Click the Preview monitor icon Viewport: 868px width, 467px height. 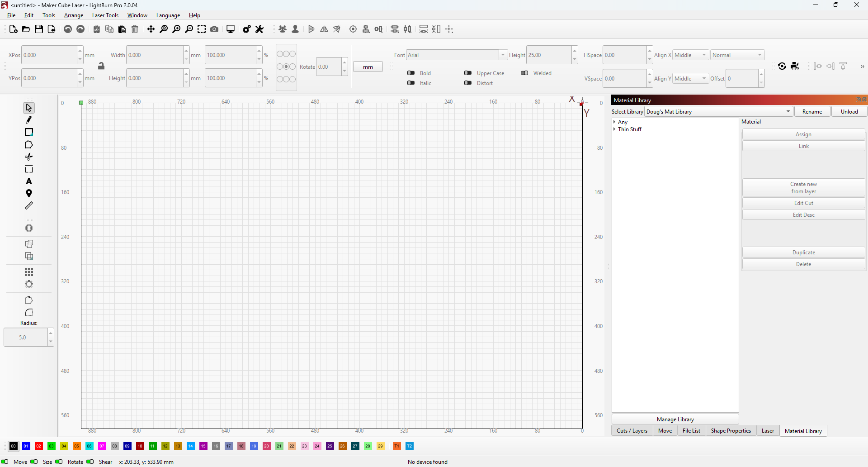coord(231,29)
